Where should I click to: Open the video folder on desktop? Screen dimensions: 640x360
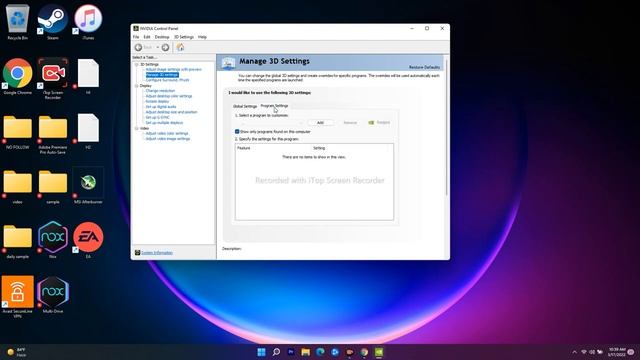[x=18, y=187]
